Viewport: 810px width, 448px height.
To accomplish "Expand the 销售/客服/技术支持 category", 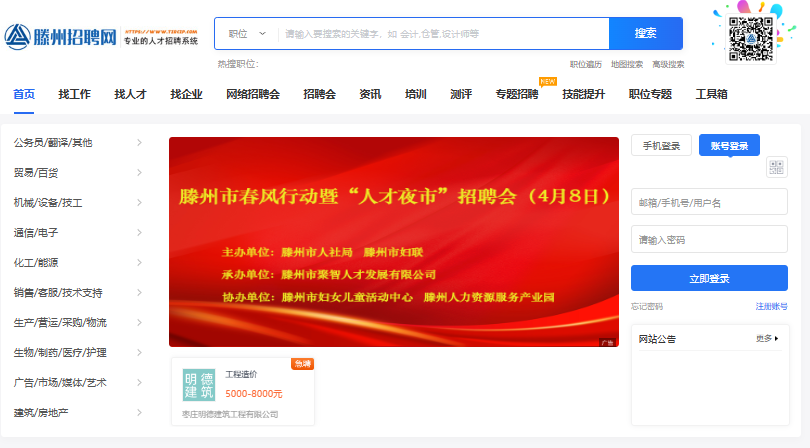I will (139, 293).
